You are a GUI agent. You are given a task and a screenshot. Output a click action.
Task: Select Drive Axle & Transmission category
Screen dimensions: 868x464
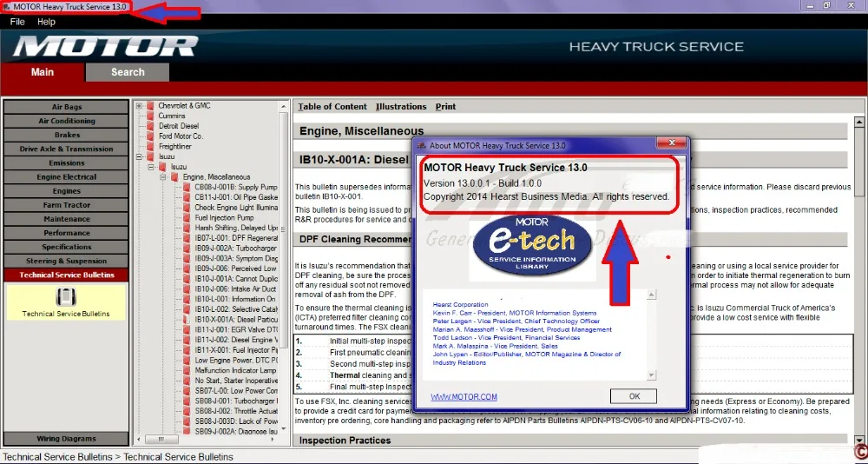67,149
